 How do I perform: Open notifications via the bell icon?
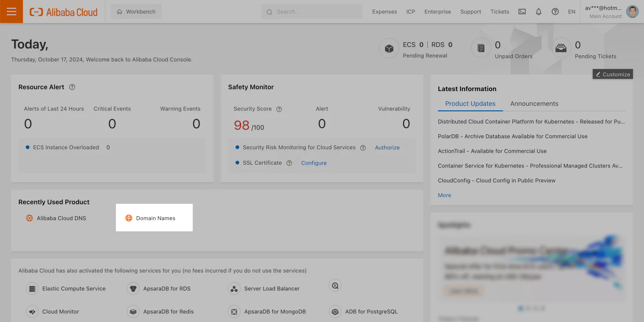click(538, 11)
